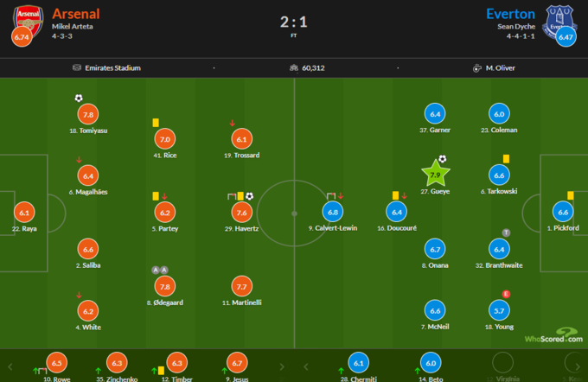
Task: Click substitute Jesus's 6.7 rating badge
Action: coord(235,363)
